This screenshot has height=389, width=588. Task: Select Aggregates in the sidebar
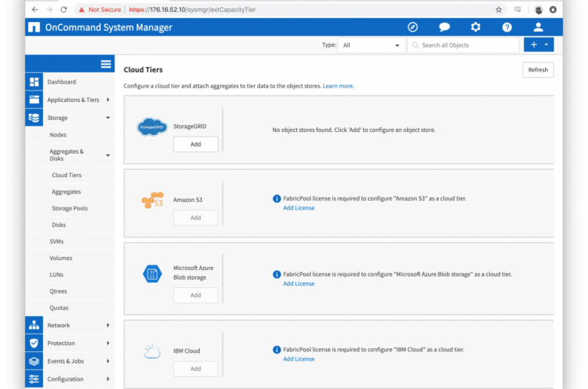[66, 191]
